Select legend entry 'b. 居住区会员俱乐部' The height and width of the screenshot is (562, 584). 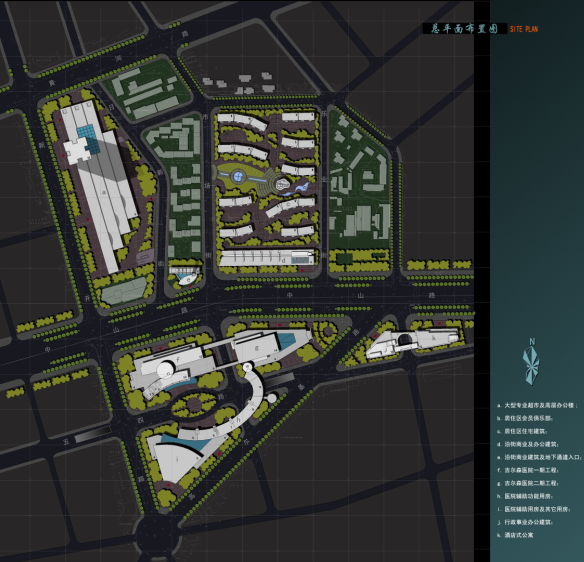[x=524, y=418]
